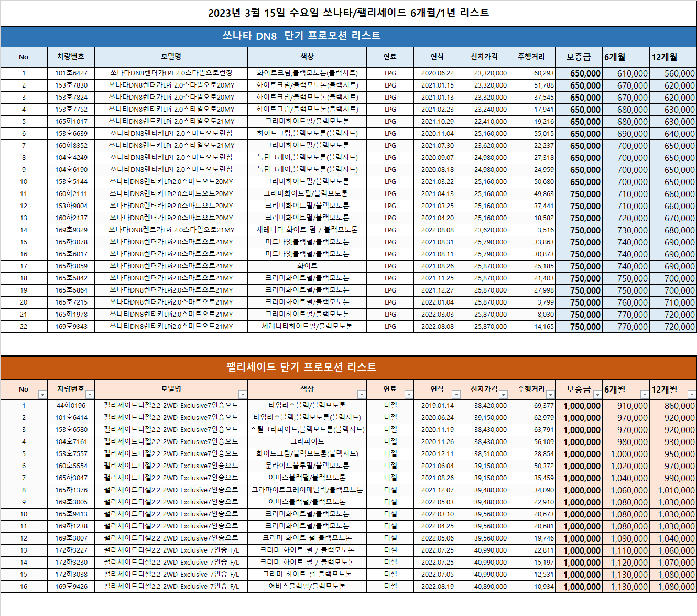
Task: Select new-car price cell 40,890,000
Action: click(x=484, y=587)
